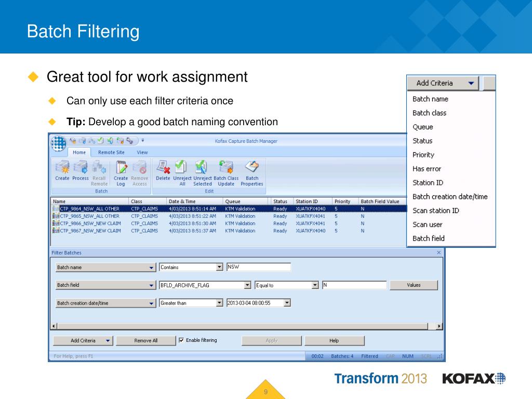The image size is (532, 399).
Task: Switch to the View ribbon tab
Action: tap(142, 152)
